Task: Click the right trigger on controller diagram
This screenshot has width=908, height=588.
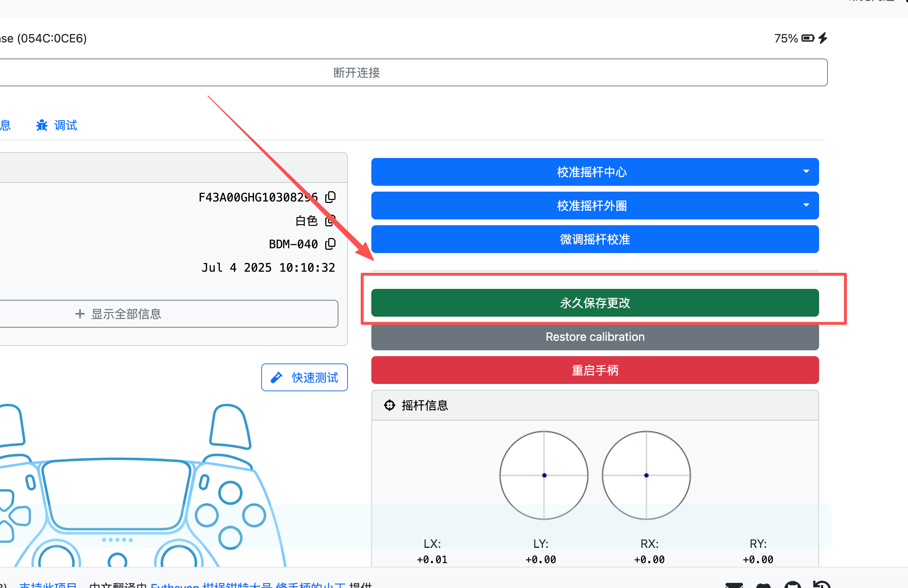Action: point(230,426)
